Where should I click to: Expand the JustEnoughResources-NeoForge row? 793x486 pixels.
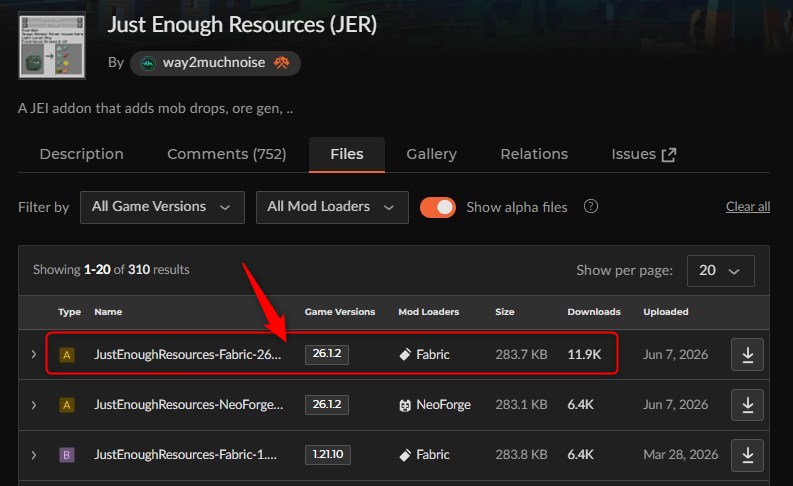[x=33, y=405]
